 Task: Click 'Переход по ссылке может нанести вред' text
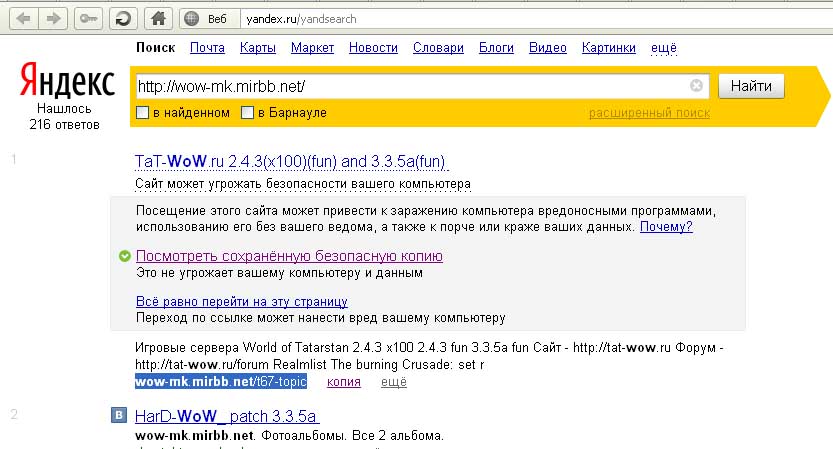point(321,318)
